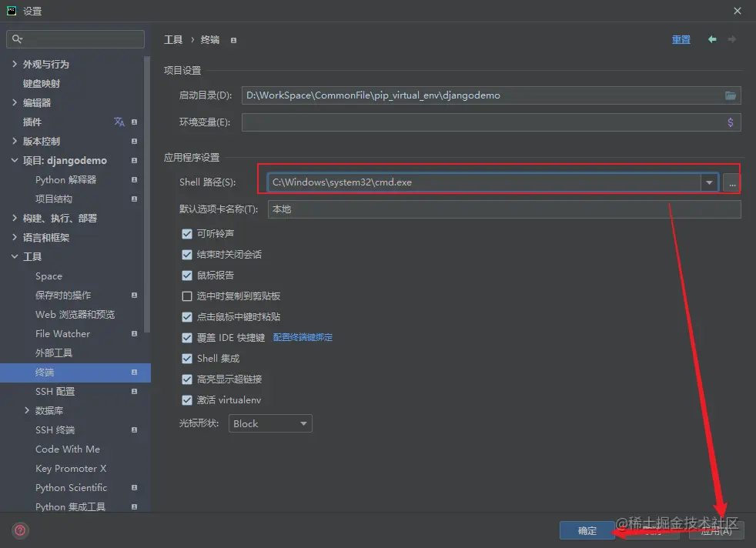Viewport: 756px width, 548px height.
Task: Collapse the 工具 tree node
Action: point(15,257)
